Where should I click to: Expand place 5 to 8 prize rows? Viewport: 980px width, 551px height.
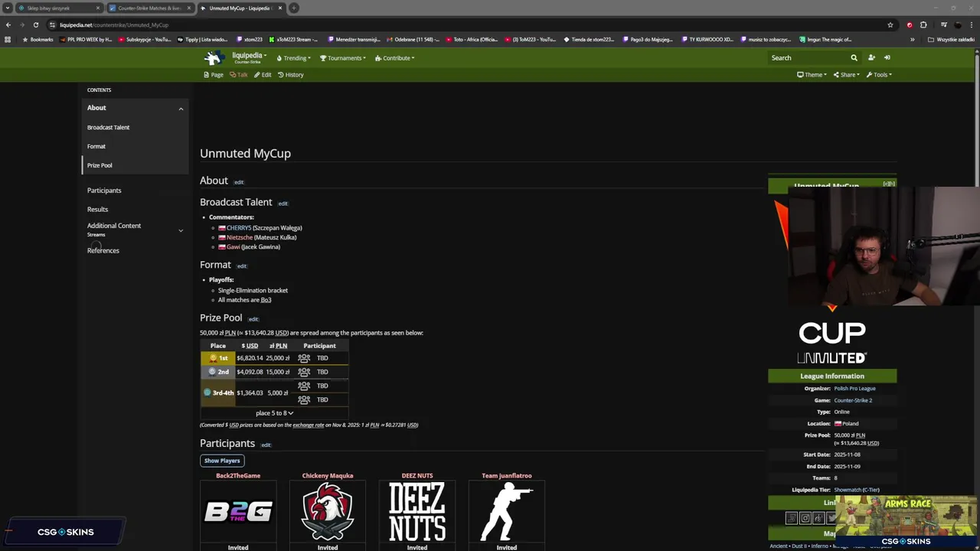coord(274,413)
